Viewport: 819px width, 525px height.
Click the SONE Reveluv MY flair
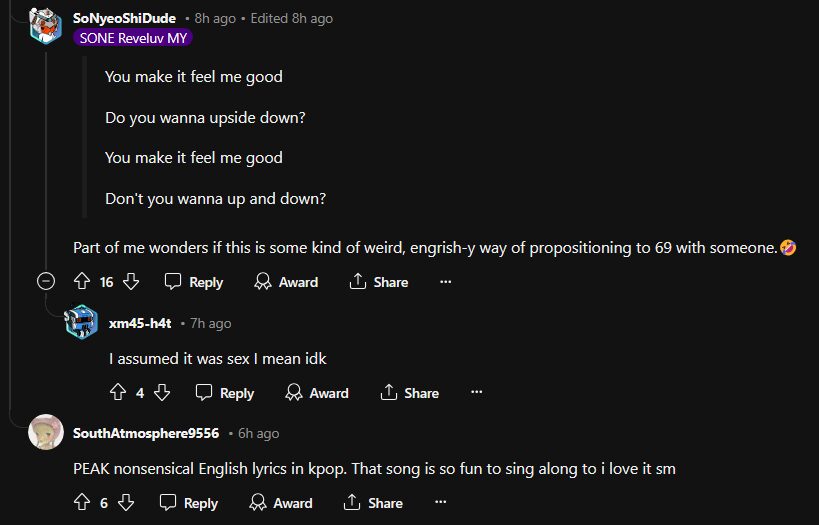click(x=131, y=38)
